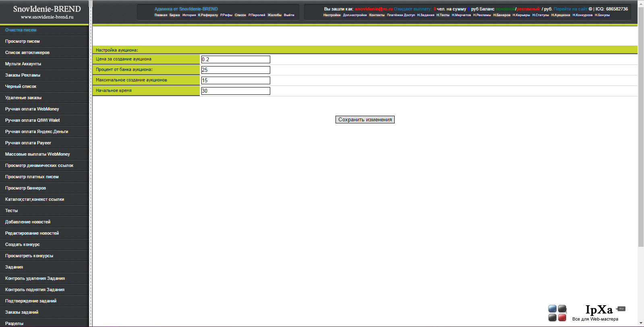The height and width of the screenshot is (327, 644).
Task: Focus the Цена за создание аукциона field
Action: coord(236,59)
